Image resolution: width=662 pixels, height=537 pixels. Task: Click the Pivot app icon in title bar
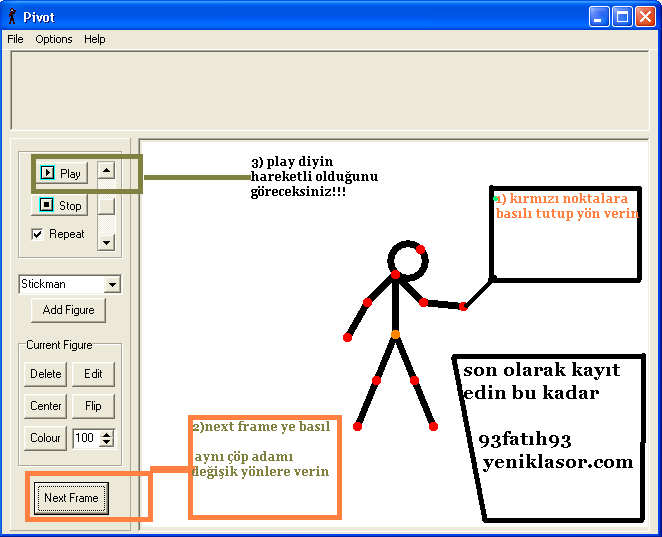click(12, 17)
